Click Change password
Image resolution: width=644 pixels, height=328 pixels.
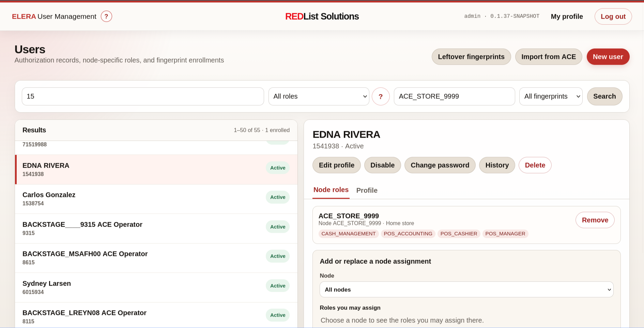coord(440,165)
